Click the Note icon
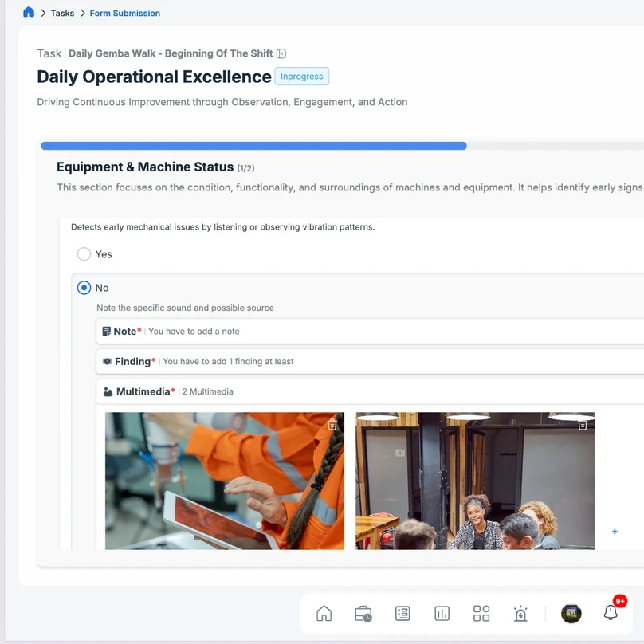Screen dimensions: 644x644 [106, 332]
